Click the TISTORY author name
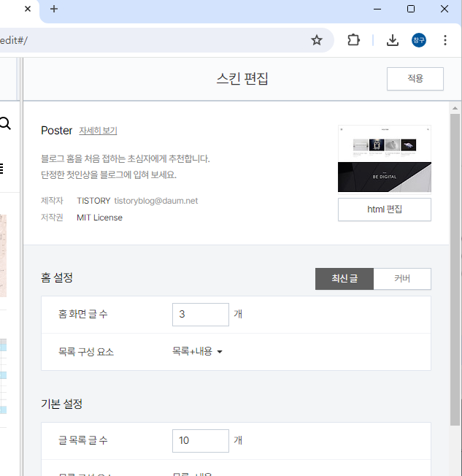Screen dimensions: 462x476 click(x=93, y=201)
